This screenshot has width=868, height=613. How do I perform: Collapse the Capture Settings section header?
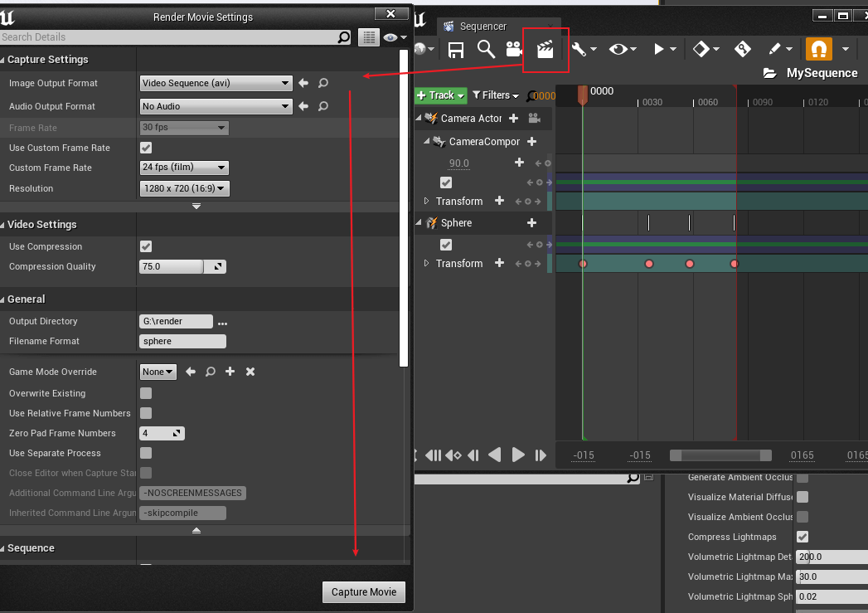tap(46, 59)
